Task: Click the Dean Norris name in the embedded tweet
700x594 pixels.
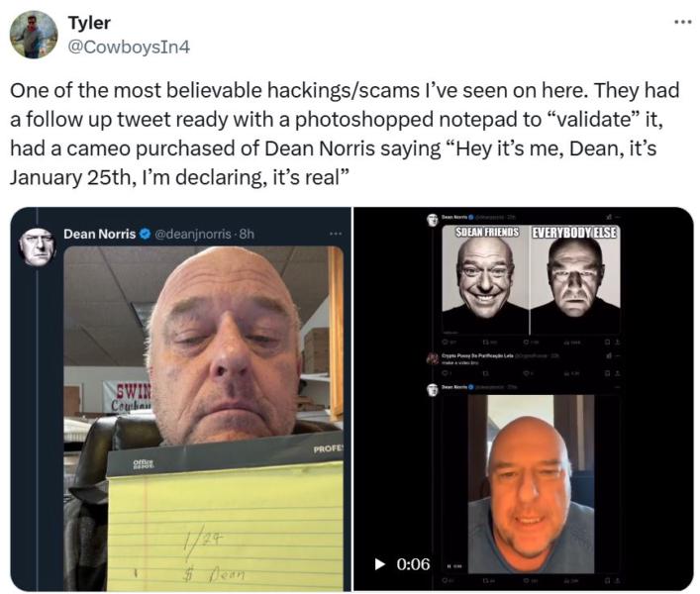Action: [x=99, y=234]
